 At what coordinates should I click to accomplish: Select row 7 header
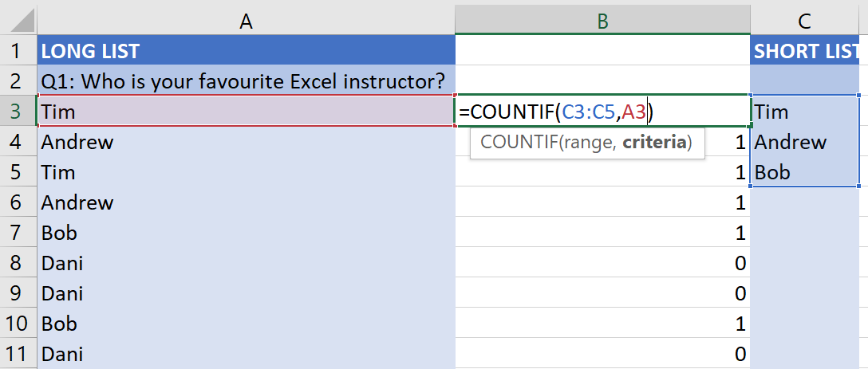point(15,233)
